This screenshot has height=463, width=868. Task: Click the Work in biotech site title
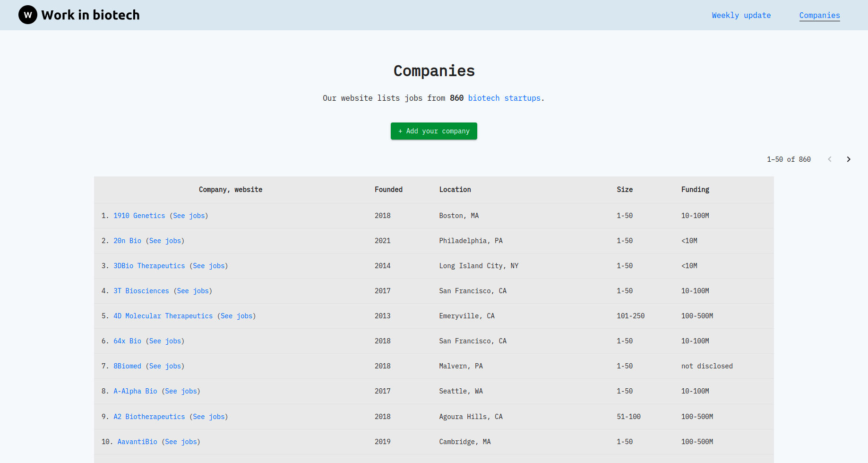click(91, 15)
